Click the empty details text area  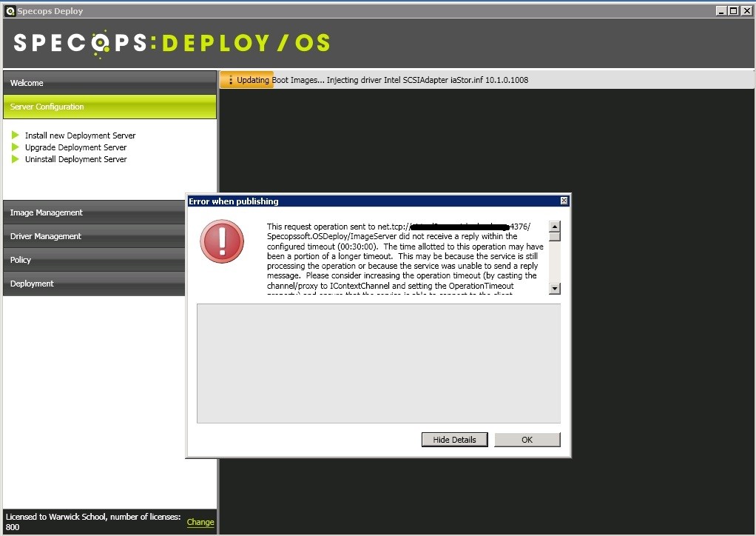tap(379, 364)
